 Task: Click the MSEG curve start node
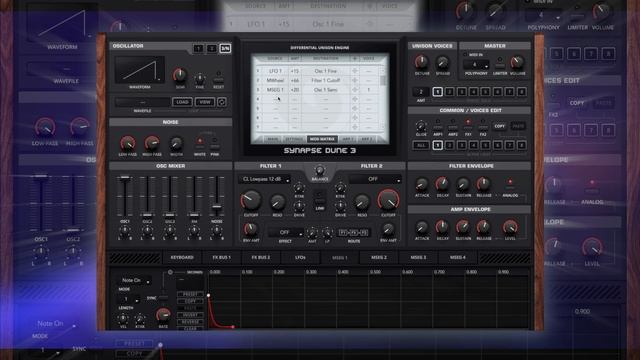[209, 295]
